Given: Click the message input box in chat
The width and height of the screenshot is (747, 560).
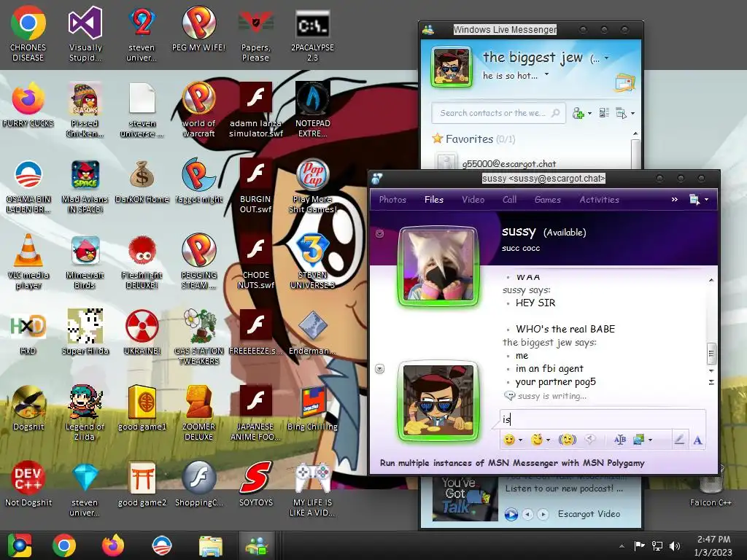Looking at the screenshot, I should point(603,419).
